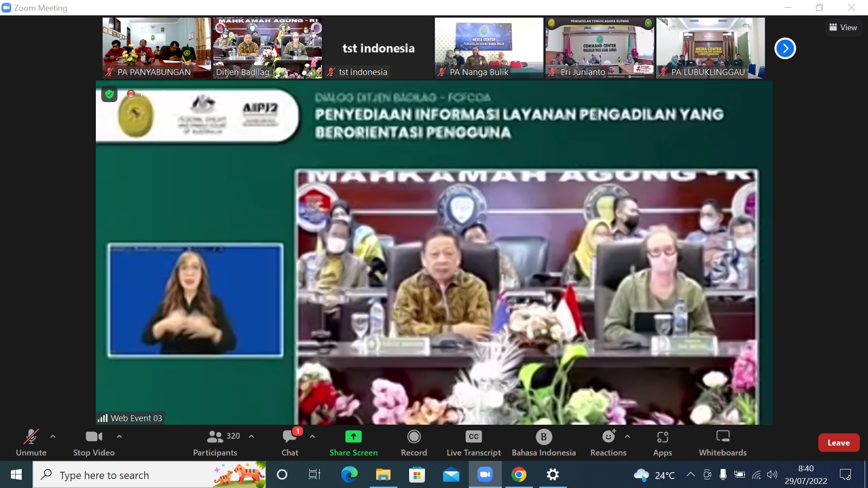Click Share Screen

354,442
